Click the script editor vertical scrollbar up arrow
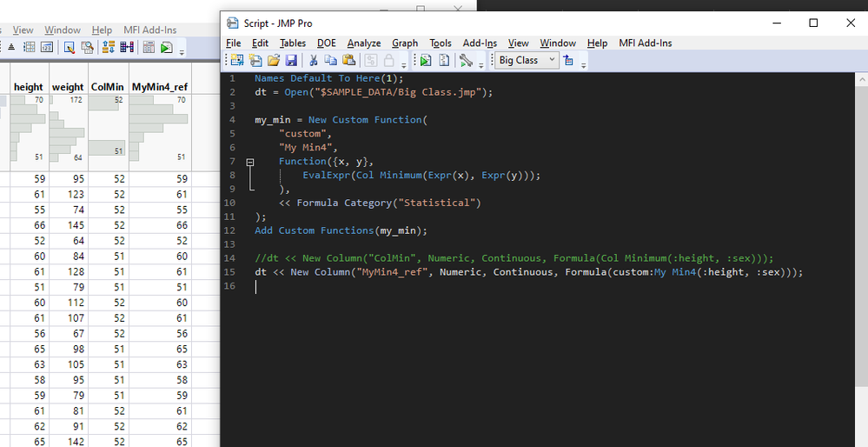Viewport: 868px width, 447px height. (x=862, y=80)
